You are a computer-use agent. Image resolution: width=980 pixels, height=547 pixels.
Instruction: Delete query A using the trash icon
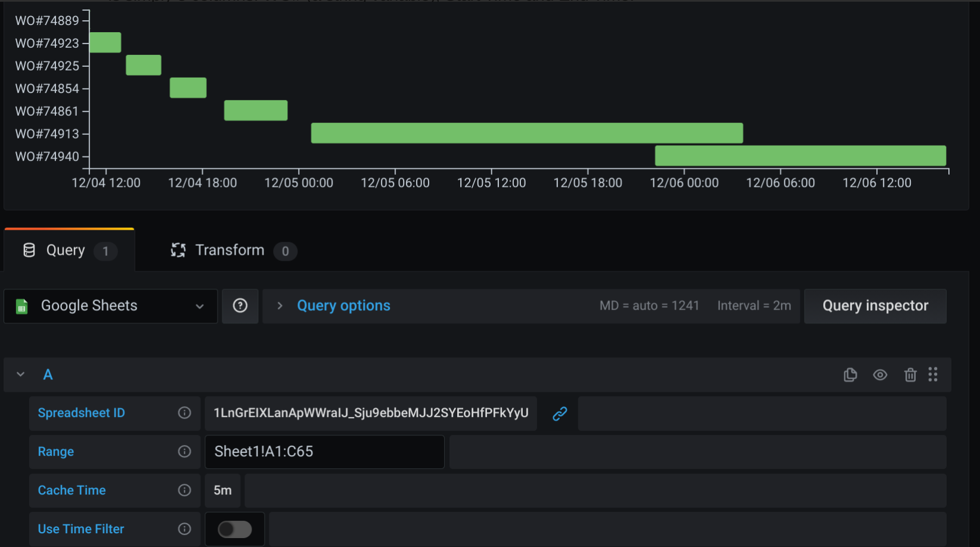pos(910,375)
